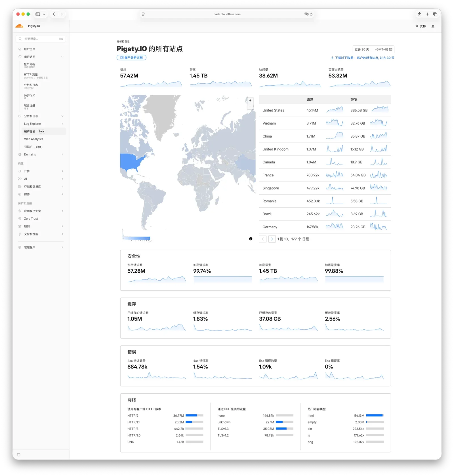454x476 pixels.
Task: Open the user profile icon
Action: coord(433,26)
